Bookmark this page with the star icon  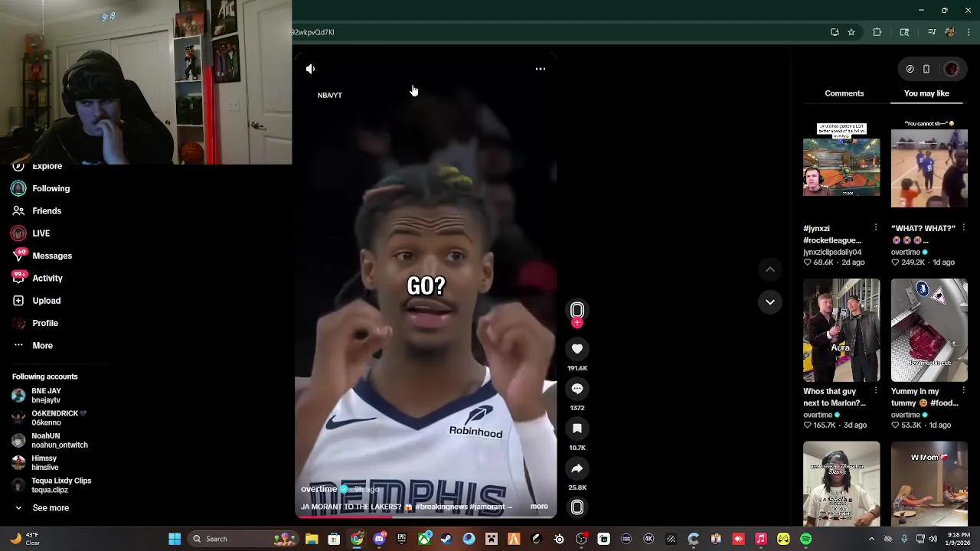(851, 32)
